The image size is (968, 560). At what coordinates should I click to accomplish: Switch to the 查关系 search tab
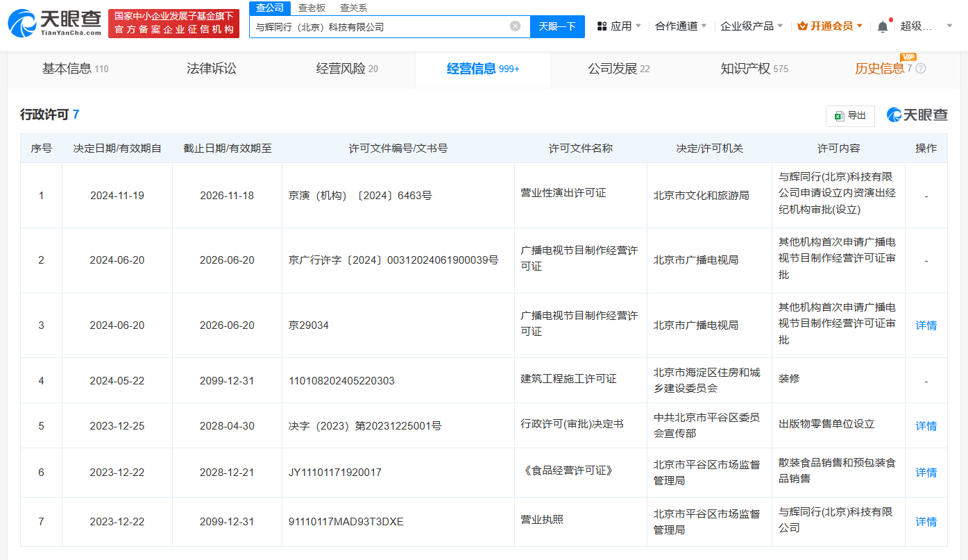pos(353,8)
